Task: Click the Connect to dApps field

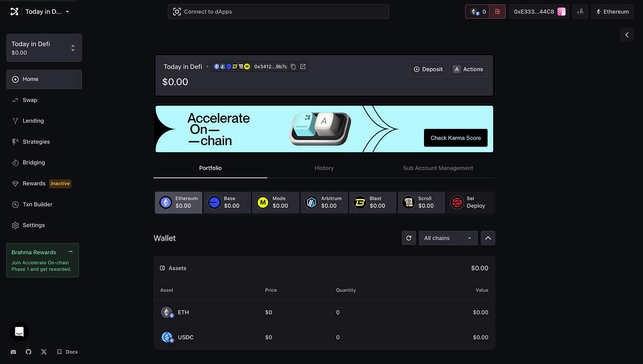Action: point(278,11)
